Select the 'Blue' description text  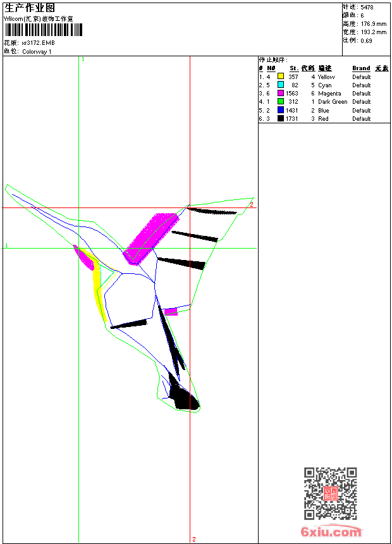click(323, 110)
